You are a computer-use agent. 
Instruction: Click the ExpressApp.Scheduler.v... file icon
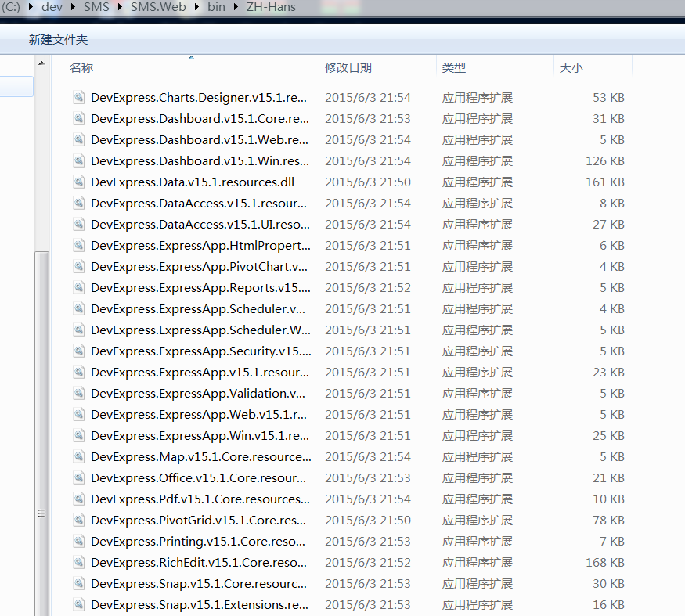[x=78, y=308]
